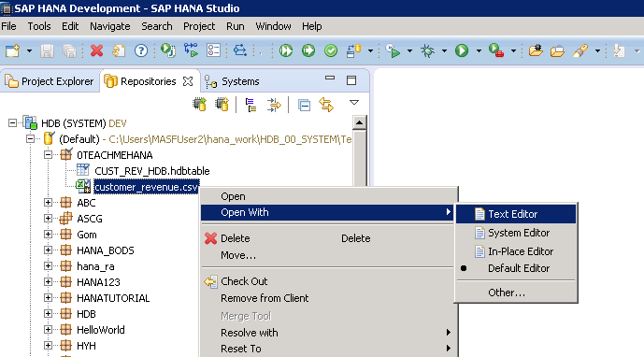Expand the HelloWorld package

(x=48, y=330)
